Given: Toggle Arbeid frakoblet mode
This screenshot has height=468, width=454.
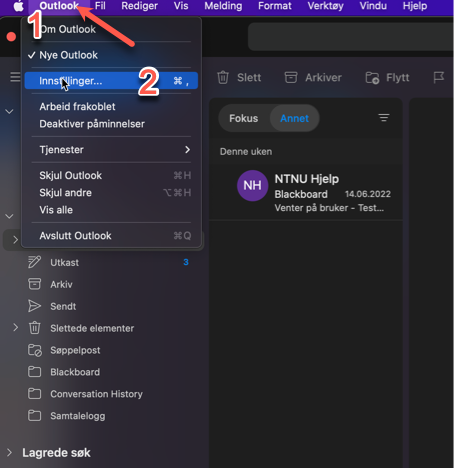Looking at the screenshot, I should click(x=111, y=107).
